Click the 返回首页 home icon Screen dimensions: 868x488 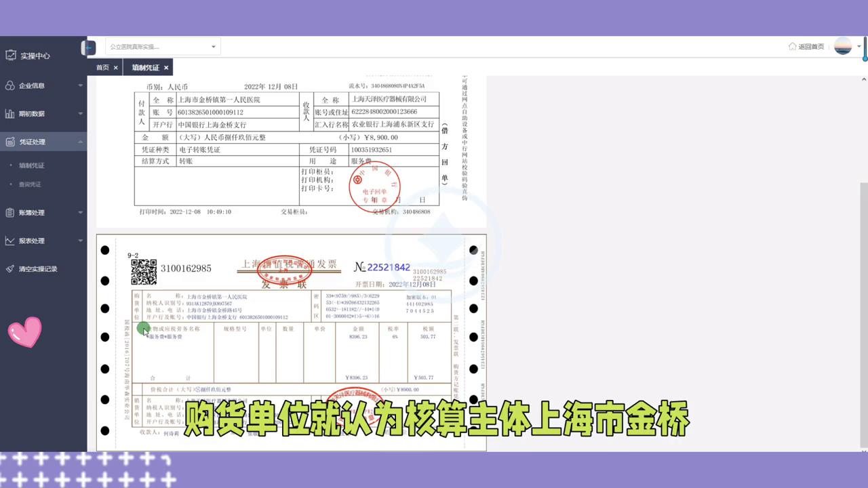(793, 46)
